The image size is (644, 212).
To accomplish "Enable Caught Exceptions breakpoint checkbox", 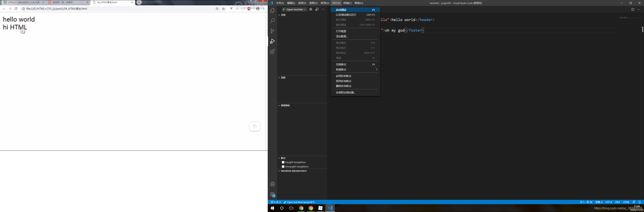I will click(x=283, y=162).
